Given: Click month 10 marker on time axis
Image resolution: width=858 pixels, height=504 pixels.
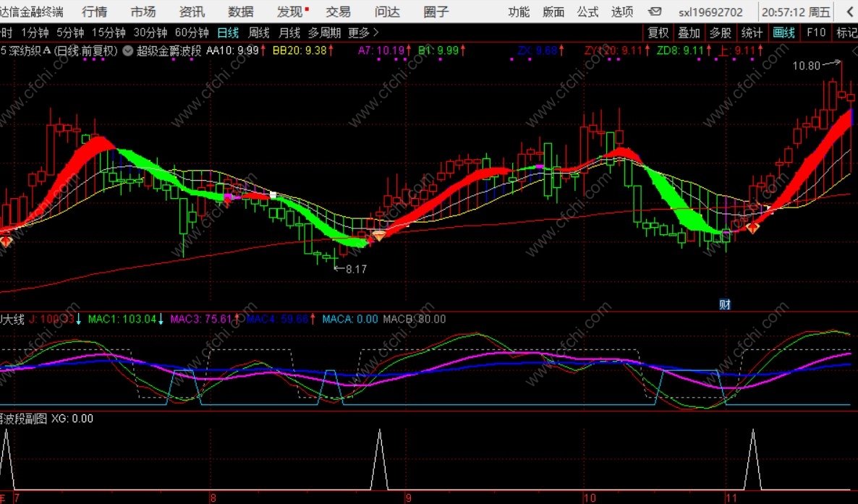Looking at the screenshot, I should click(x=590, y=498).
